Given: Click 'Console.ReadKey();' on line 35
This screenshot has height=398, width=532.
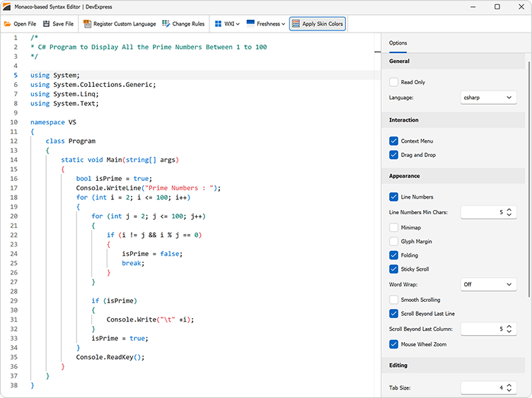Looking at the screenshot, I should [110, 357].
